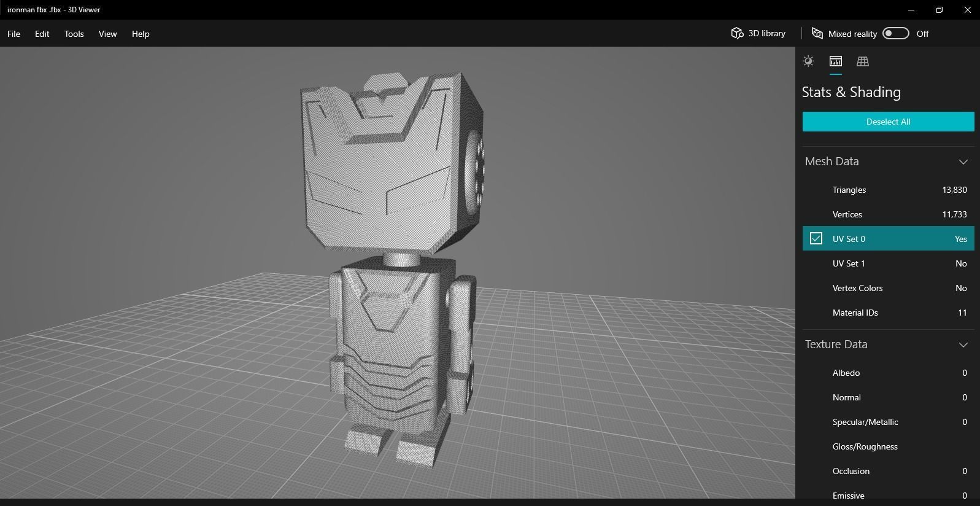Click the robot model's torso in viewport
Screen dimensions: 980x506
(x=399, y=344)
